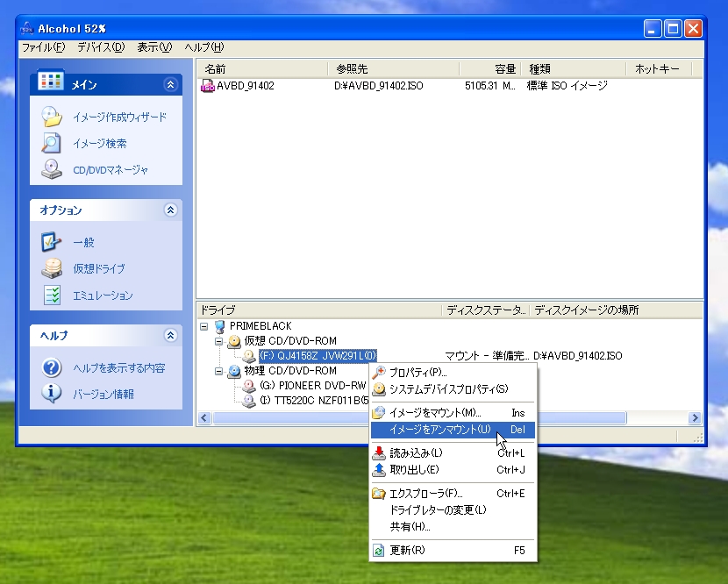Minimize the Alcohol 52% window
This screenshot has width=728, height=584.
click(x=653, y=29)
